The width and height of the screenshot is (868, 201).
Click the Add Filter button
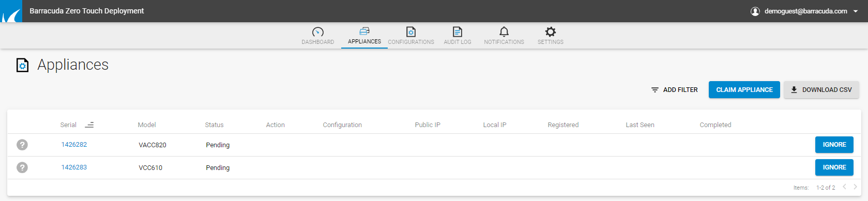pyautogui.click(x=675, y=90)
